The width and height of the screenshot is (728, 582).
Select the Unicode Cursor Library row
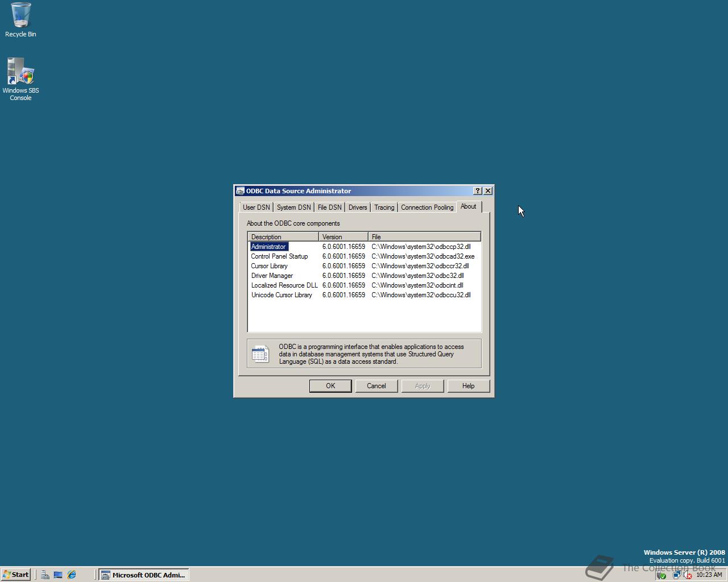[364, 295]
